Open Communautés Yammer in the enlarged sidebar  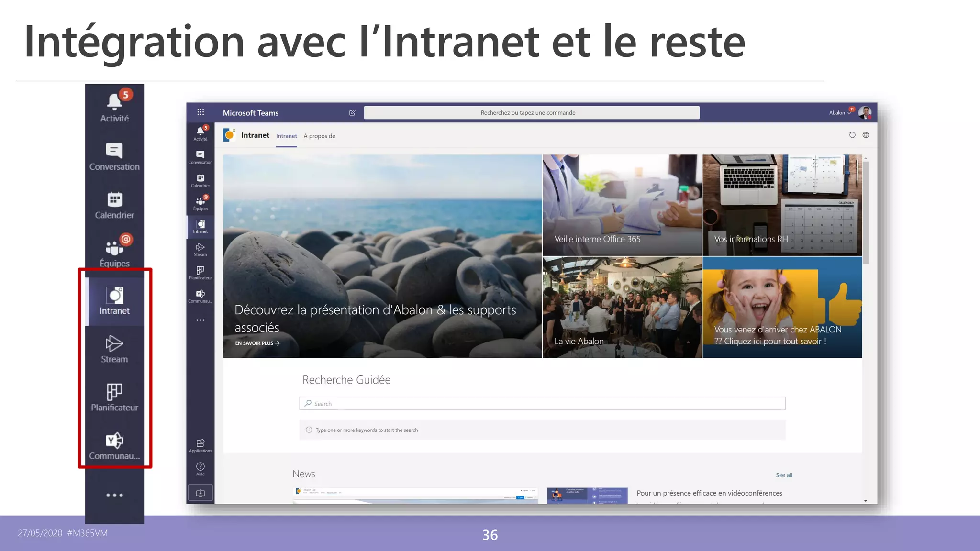[x=114, y=446]
